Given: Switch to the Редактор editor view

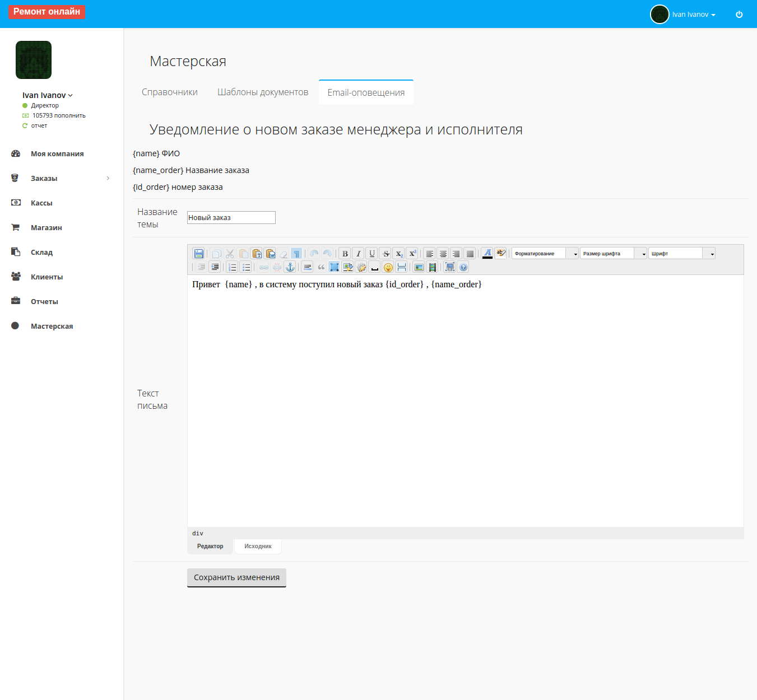Looking at the screenshot, I should pyautogui.click(x=210, y=547).
